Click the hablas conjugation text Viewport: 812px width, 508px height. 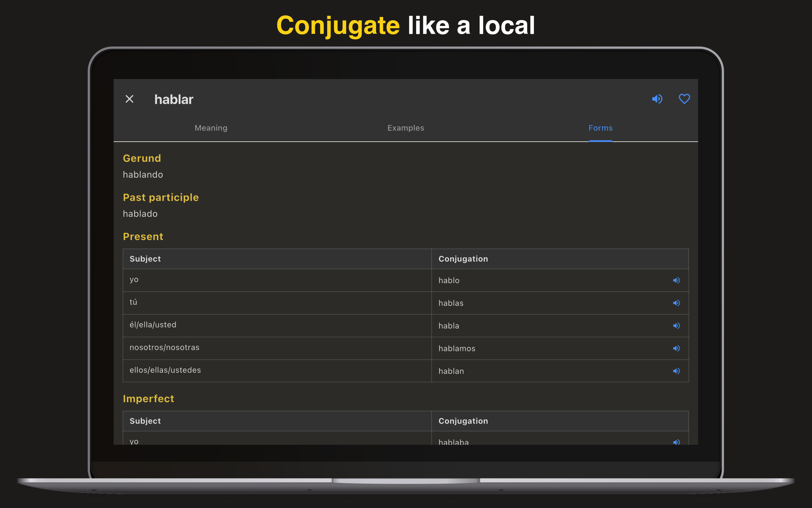[x=451, y=303]
